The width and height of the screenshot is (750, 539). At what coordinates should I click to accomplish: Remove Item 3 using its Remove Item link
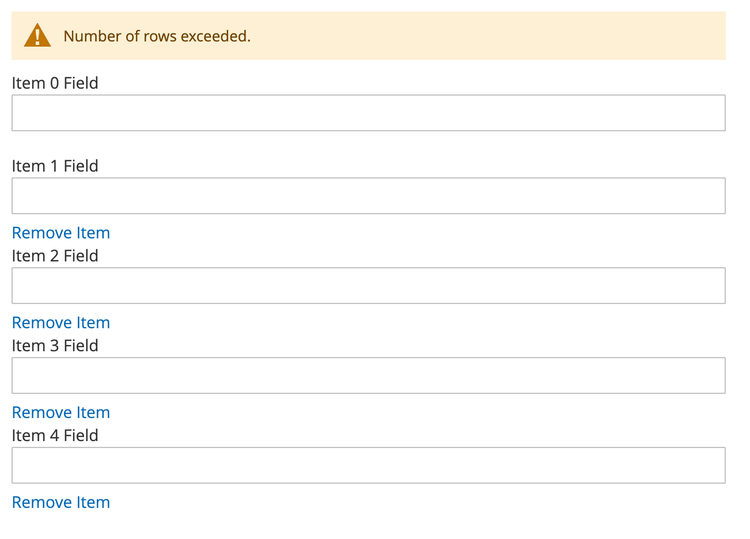click(x=61, y=413)
